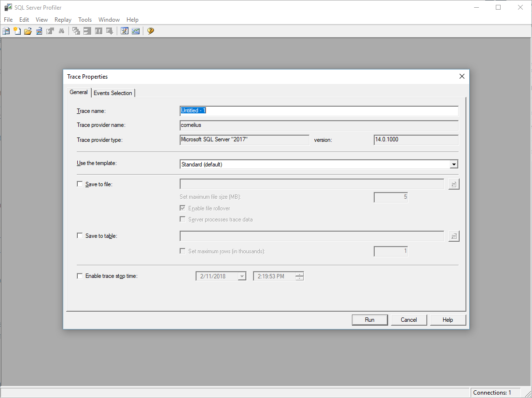Expand the Use the template dropdown
This screenshot has height=398, width=532.
tap(454, 165)
